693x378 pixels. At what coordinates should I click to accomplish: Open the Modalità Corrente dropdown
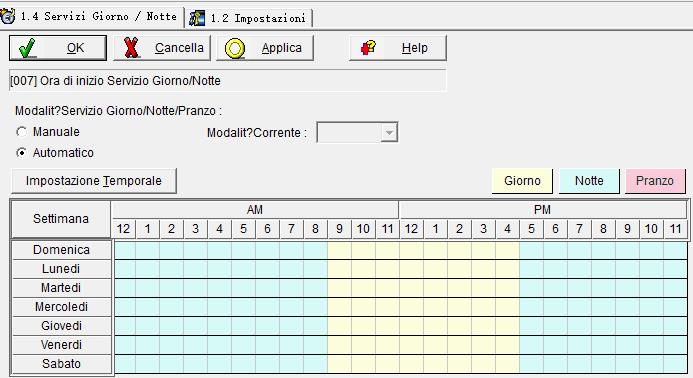coord(388,133)
